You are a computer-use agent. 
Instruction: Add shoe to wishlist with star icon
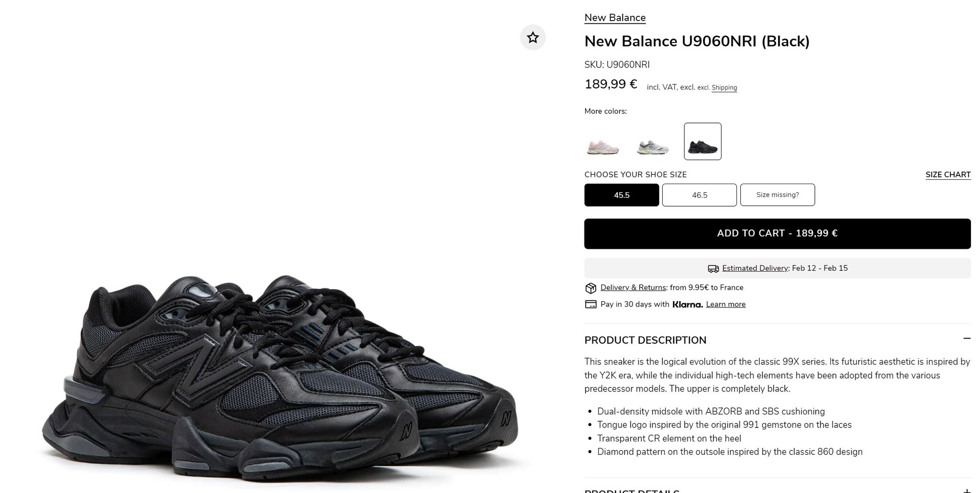pos(533,37)
